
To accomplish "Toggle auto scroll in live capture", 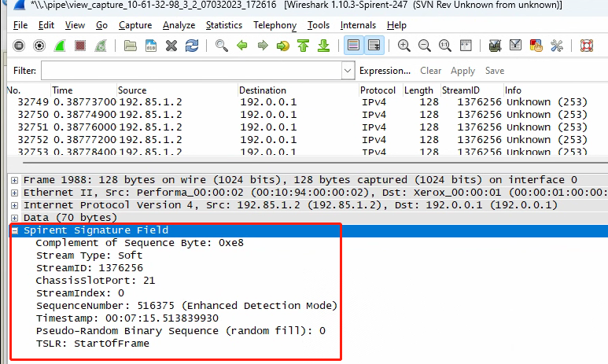I will coord(374,46).
